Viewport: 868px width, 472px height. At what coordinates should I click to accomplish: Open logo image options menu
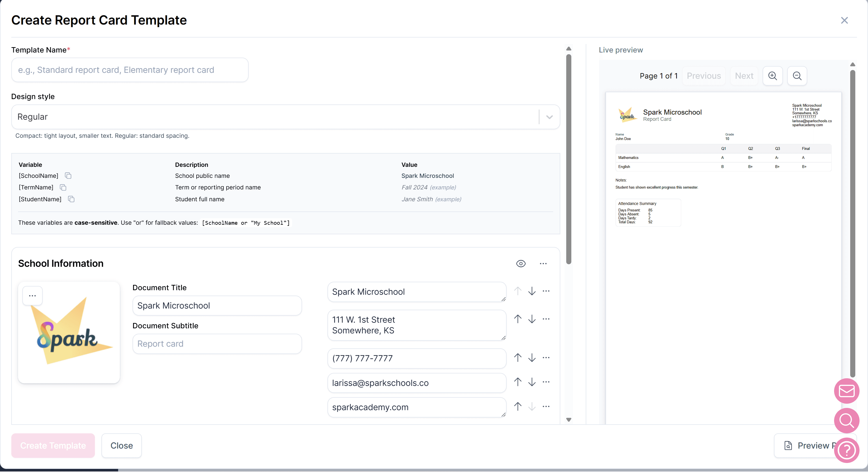pyautogui.click(x=32, y=296)
